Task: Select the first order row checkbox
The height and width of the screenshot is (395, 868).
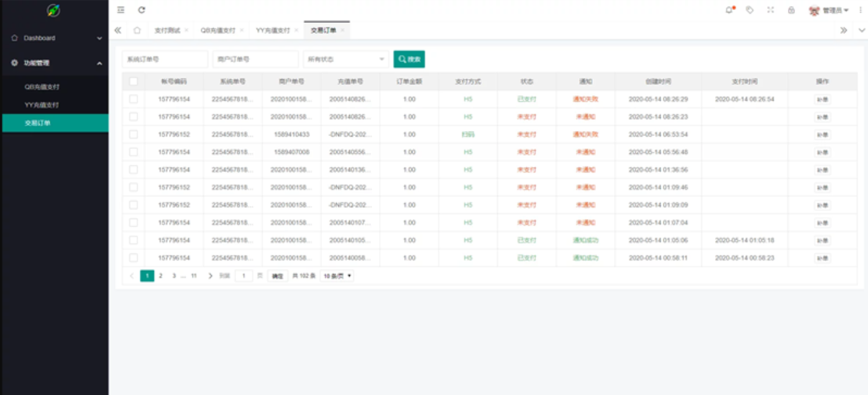Action: (134, 99)
